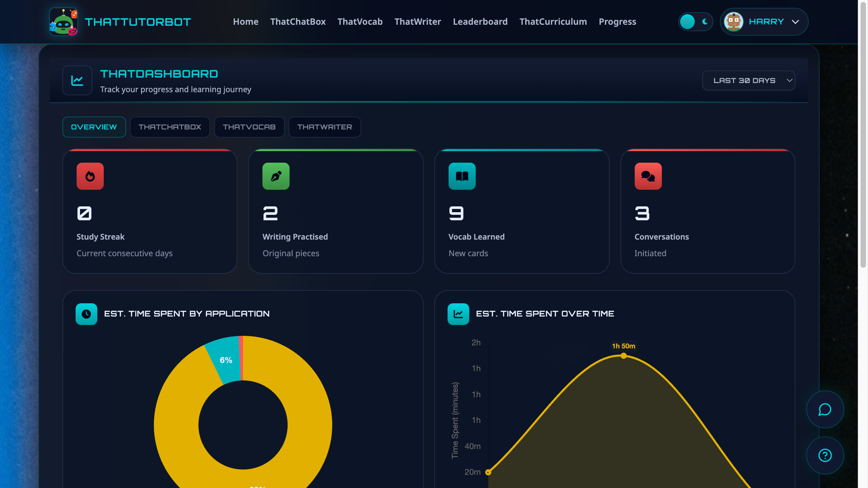
Task: Click 'Est. Time Spent By Application' title
Action: pos(187,314)
